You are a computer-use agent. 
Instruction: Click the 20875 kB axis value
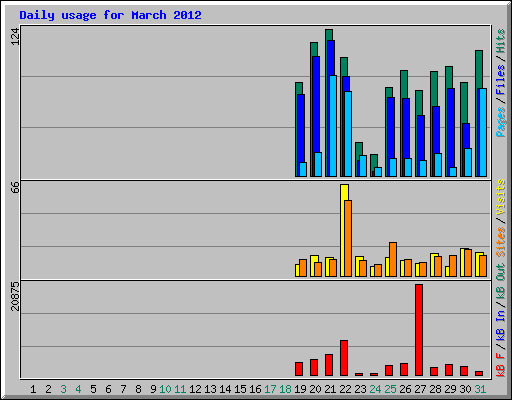click(x=15, y=296)
